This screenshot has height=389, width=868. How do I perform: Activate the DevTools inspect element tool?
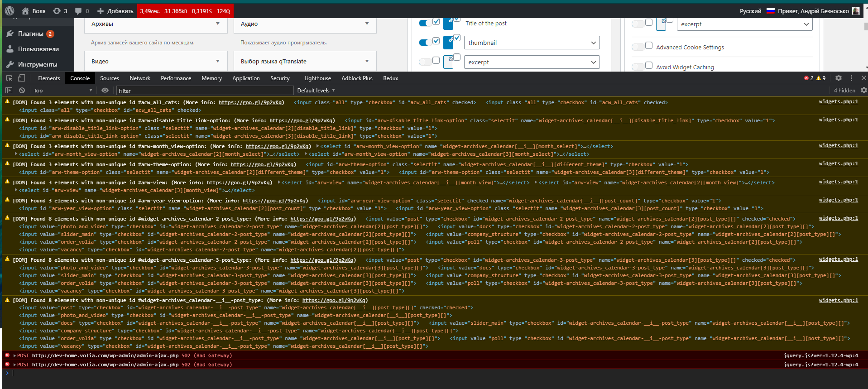coord(9,78)
